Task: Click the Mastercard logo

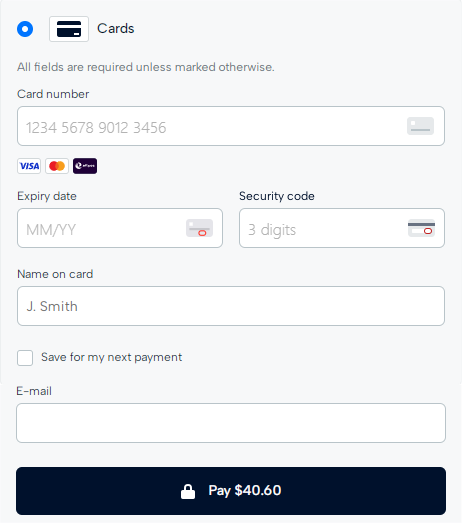Action: click(57, 166)
